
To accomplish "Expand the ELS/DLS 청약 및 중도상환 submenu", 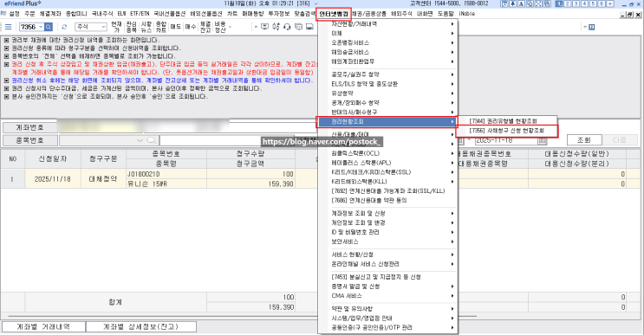I will pyautogui.click(x=387, y=84).
